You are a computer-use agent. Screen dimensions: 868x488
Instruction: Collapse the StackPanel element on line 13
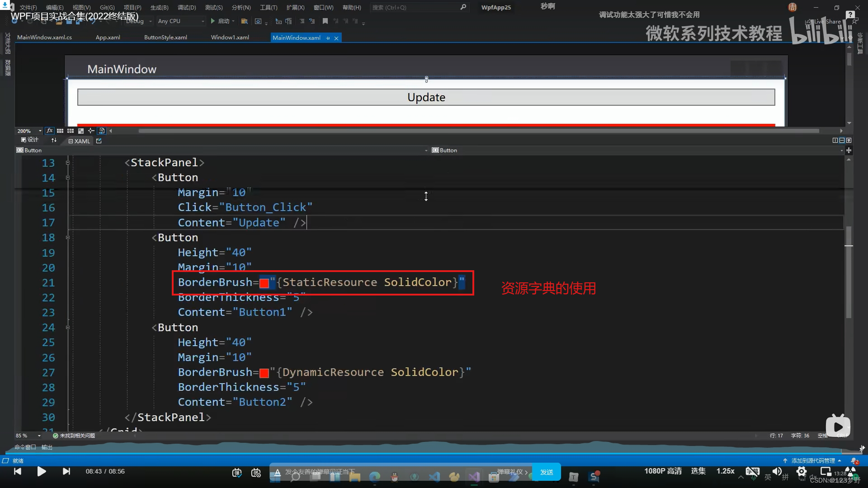67,163
